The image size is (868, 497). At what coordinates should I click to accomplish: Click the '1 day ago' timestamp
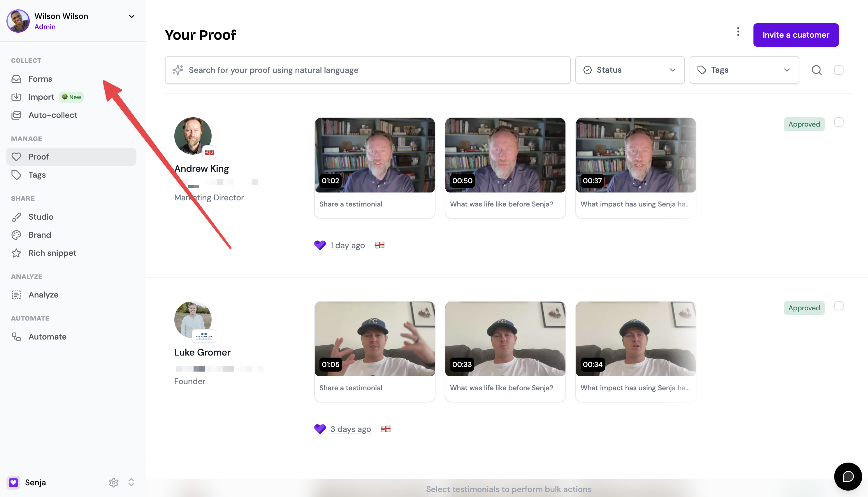(x=347, y=245)
